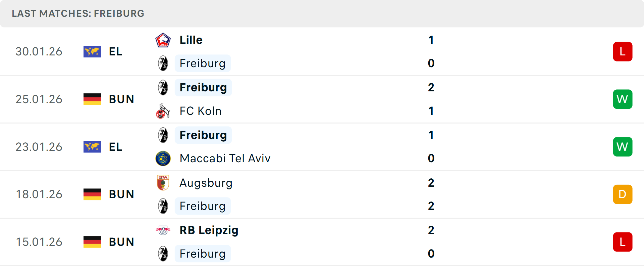644x266 pixels.
Task: Click the Augsburg club emblem
Action: pyautogui.click(x=163, y=183)
